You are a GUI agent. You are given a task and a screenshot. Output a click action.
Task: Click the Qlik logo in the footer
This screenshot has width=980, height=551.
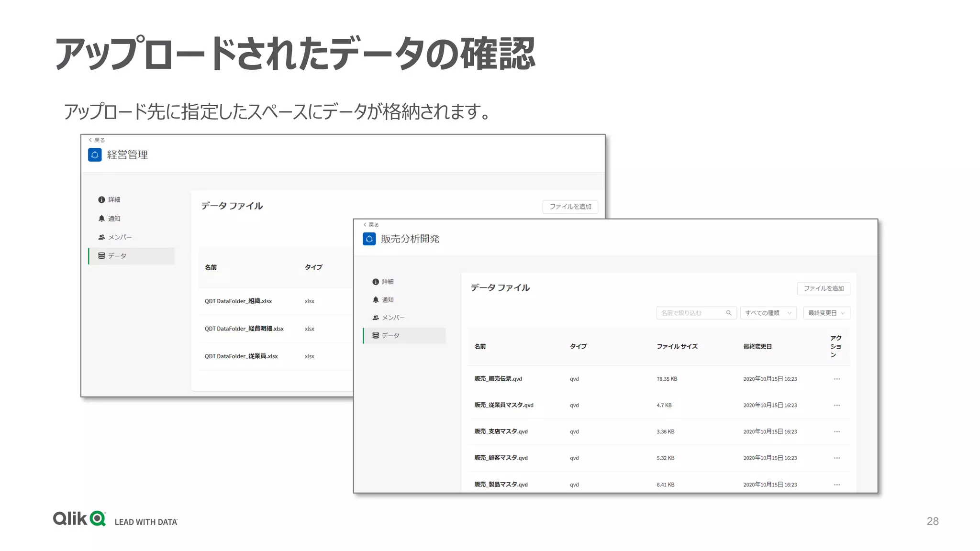79,518
